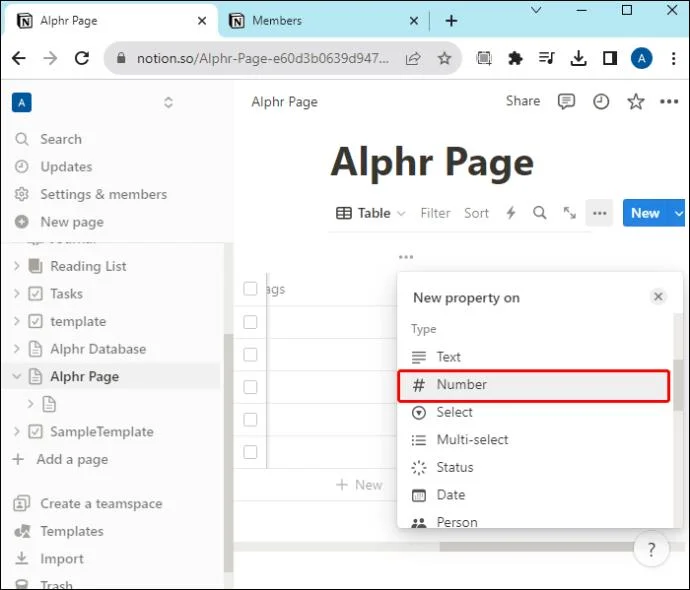Expand the Tasks page tree
Viewport: 690px width, 590px height.
click(x=16, y=293)
